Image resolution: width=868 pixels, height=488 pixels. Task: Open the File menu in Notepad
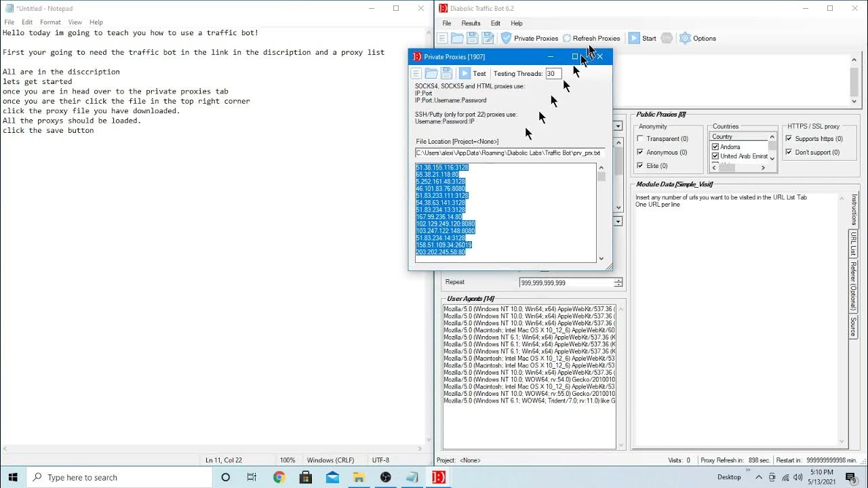(9, 22)
